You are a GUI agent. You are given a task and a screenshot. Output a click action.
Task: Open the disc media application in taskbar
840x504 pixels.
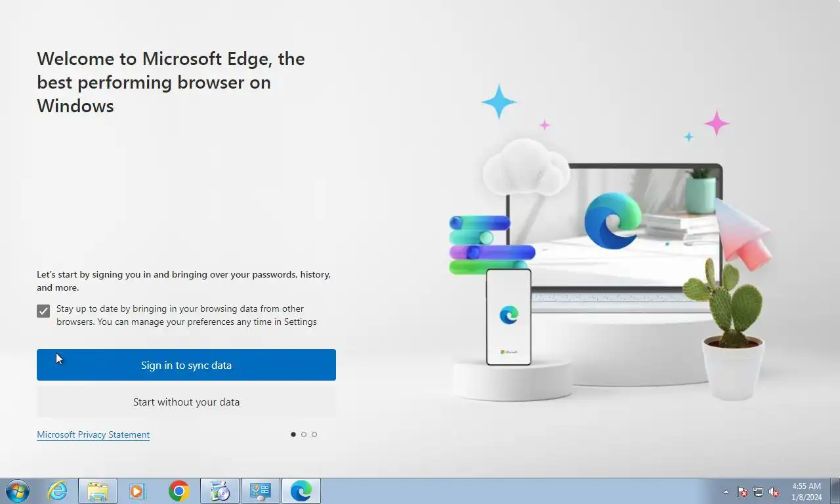(x=219, y=491)
